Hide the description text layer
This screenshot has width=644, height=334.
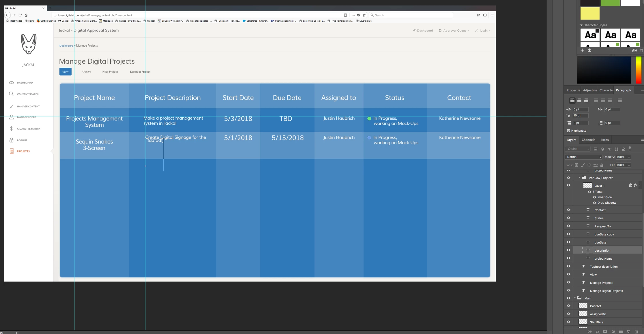pyautogui.click(x=568, y=250)
